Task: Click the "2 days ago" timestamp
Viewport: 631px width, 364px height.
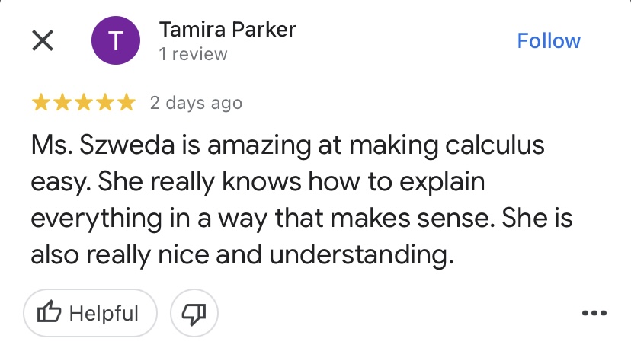Action: click(196, 103)
